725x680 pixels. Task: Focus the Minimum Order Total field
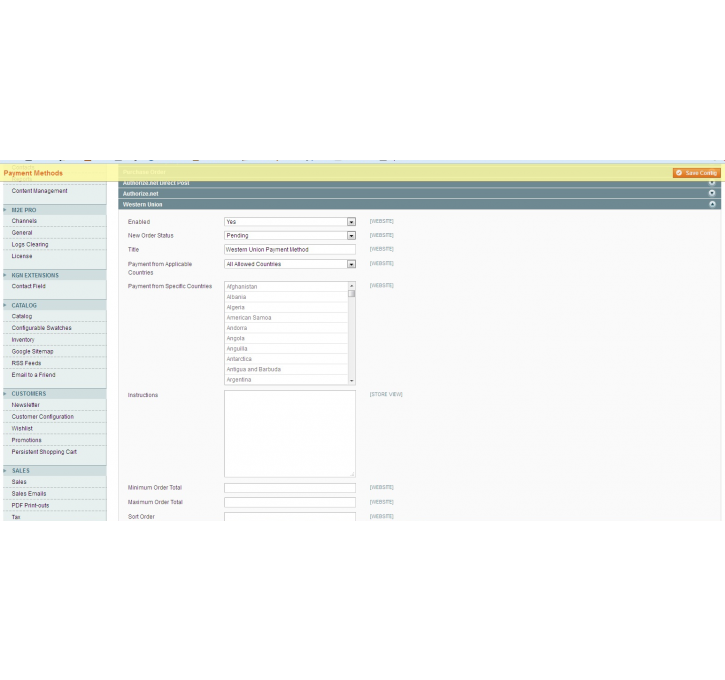click(x=290, y=488)
